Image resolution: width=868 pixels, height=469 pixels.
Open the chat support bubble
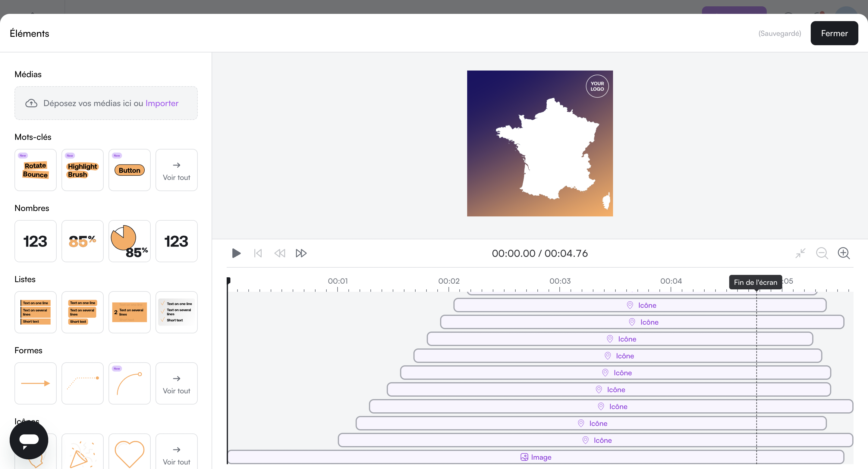29,440
